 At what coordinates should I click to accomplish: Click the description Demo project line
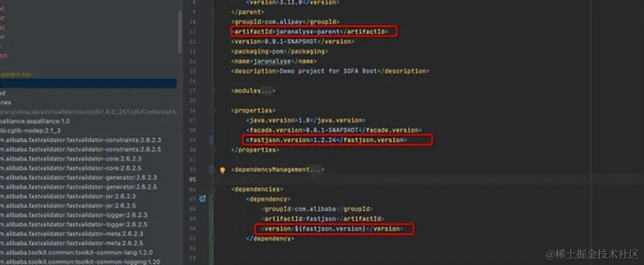(330, 71)
